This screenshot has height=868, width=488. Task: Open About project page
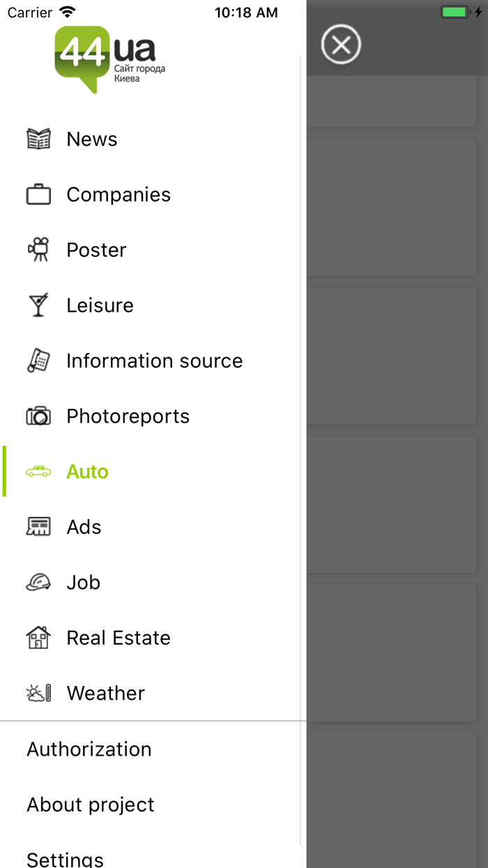click(91, 805)
